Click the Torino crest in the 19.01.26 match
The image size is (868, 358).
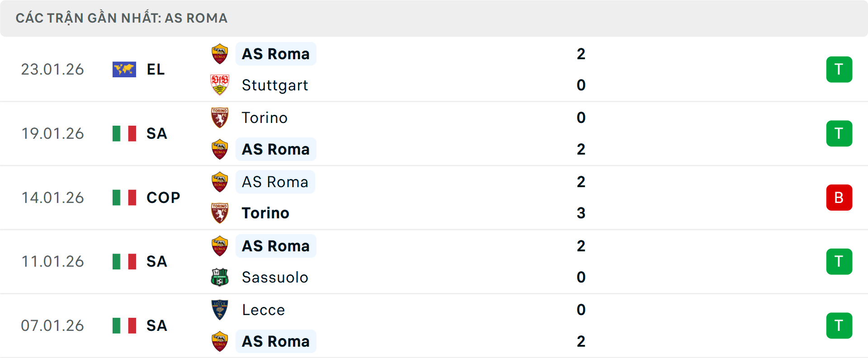[220, 117]
